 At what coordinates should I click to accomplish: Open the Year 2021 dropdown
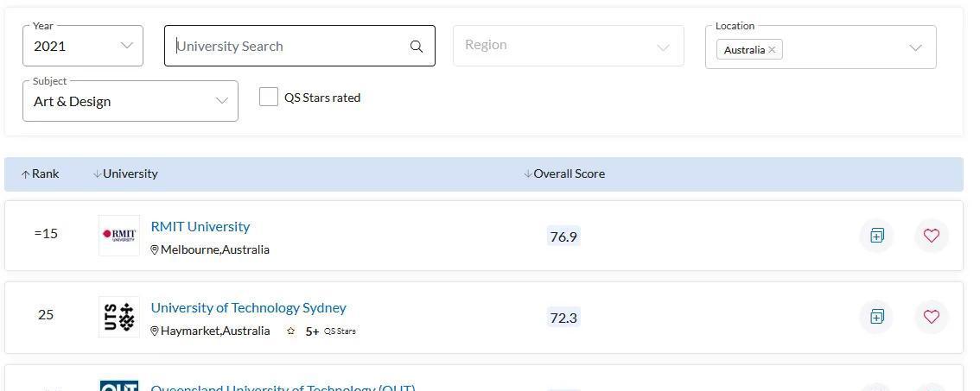click(x=82, y=46)
